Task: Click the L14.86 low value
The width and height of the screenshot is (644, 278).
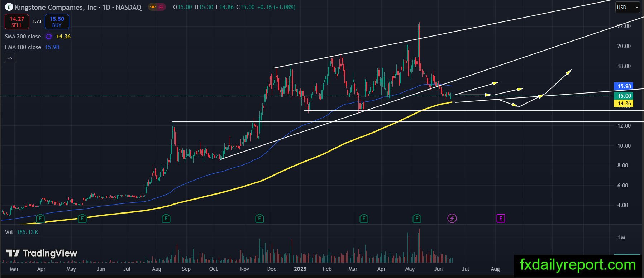Action: (225, 7)
